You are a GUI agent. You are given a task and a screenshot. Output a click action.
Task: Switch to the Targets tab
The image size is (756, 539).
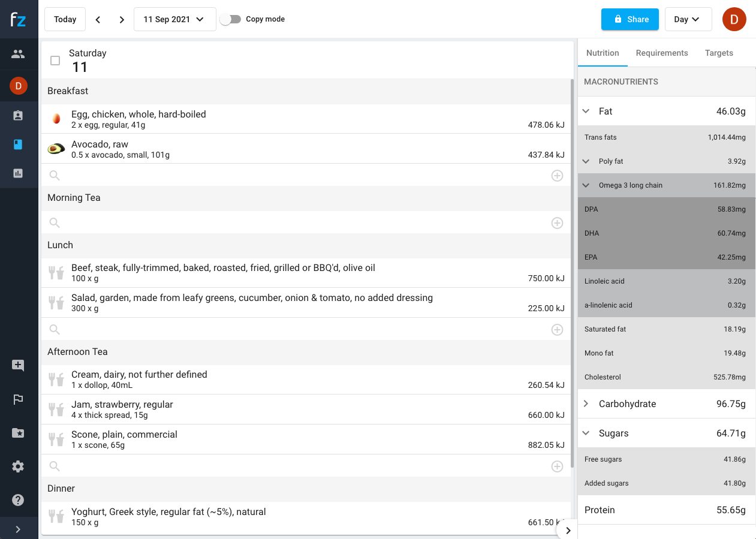pyautogui.click(x=719, y=53)
